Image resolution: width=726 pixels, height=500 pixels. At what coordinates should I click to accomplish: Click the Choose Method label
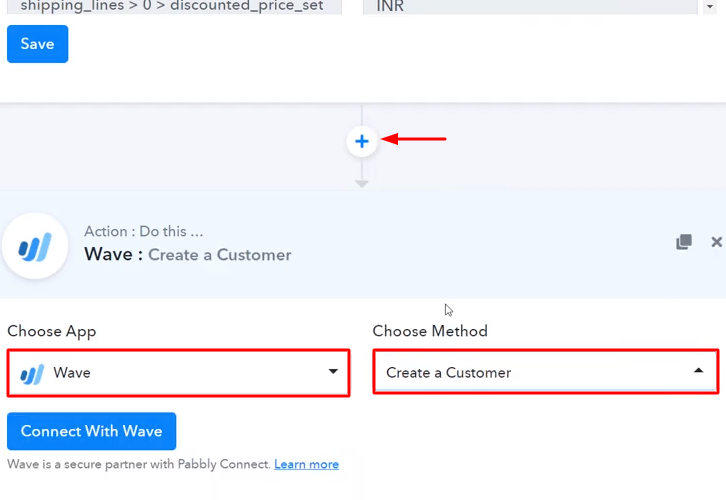430,331
